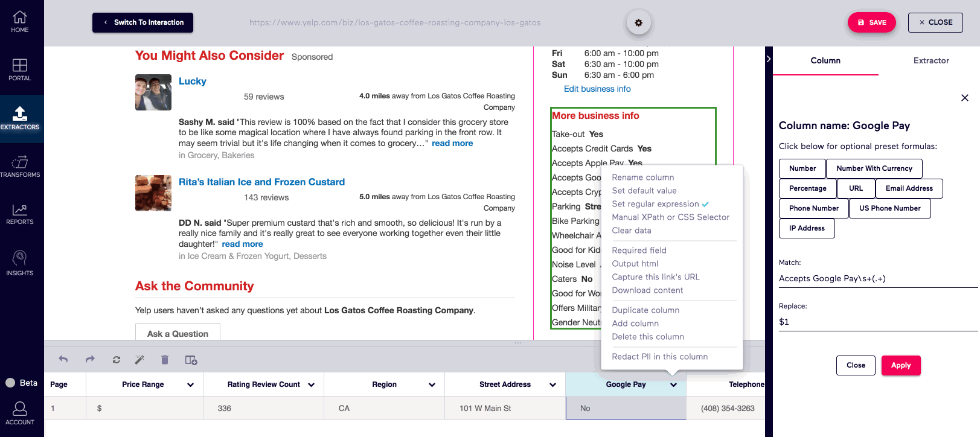The height and width of the screenshot is (437, 980).
Task: Choose Duplicate column option
Action: tap(645, 310)
